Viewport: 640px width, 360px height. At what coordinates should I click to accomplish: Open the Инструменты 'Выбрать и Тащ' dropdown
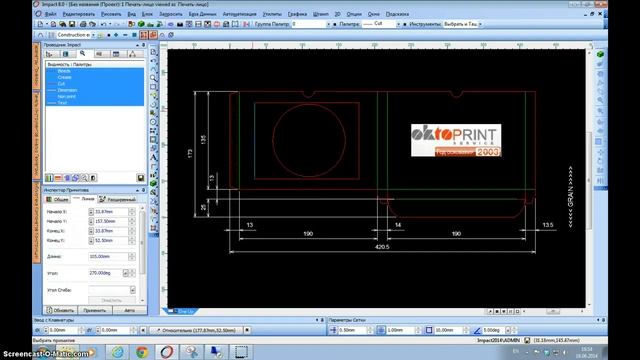click(480, 24)
